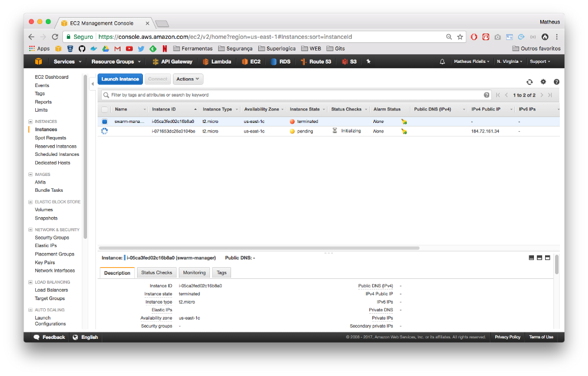Open the Support dropdown
Screen dimensions: 588x376
[540, 62]
